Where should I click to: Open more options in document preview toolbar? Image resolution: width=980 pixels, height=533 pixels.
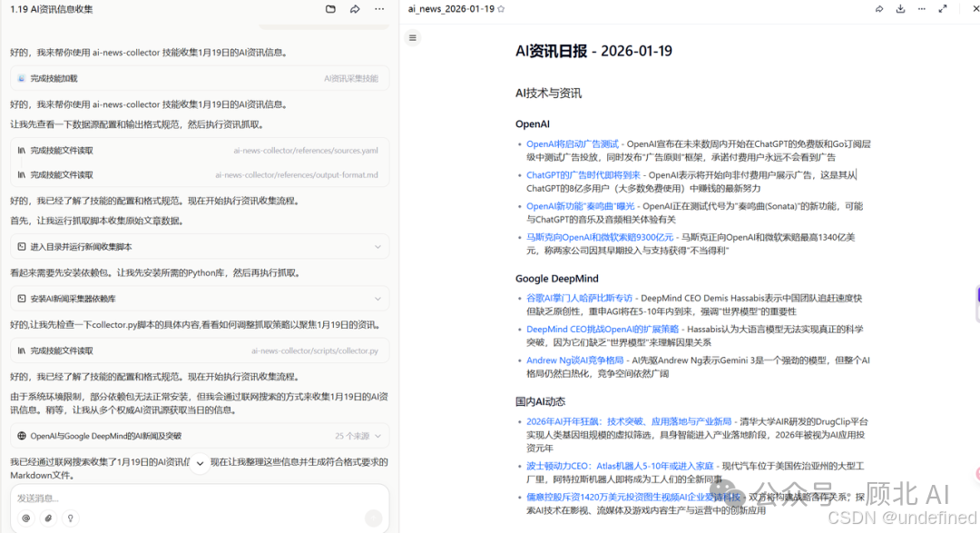point(922,9)
